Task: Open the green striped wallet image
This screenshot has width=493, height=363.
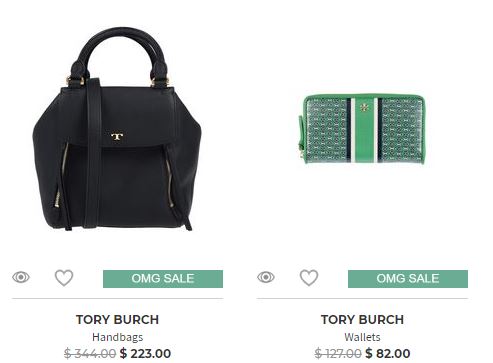Action: [x=361, y=129]
